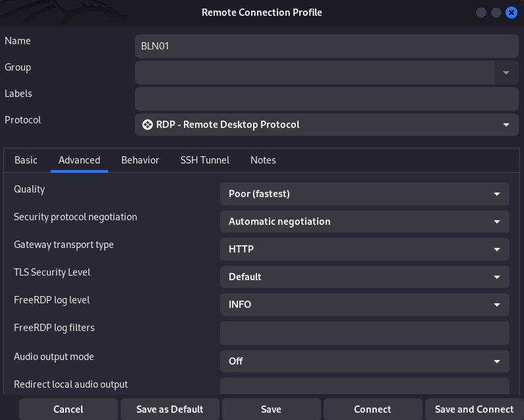Screen dimensions: 524x420
Task: Click the "FreeRDP log level" label
Action: click(52, 300)
